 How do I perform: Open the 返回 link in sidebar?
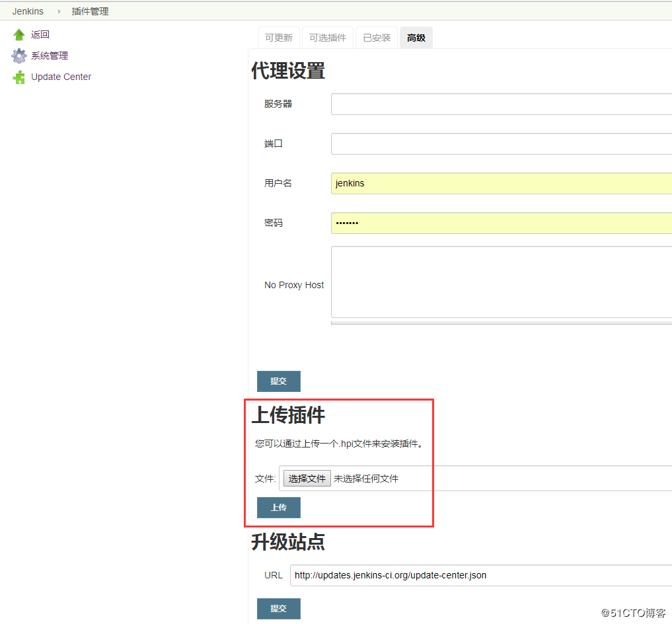click(x=40, y=34)
